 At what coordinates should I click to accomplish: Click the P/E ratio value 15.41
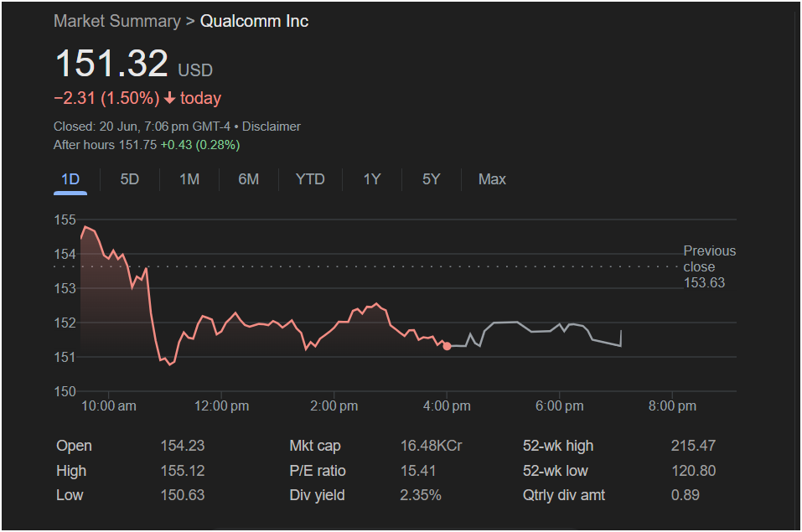(x=418, y=471)
